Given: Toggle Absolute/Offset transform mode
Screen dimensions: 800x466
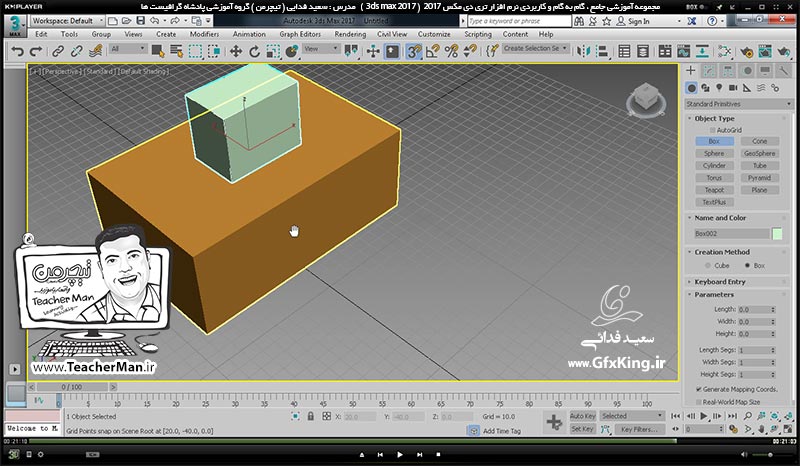Looking at the screenshot, I should tap(327, 416).
